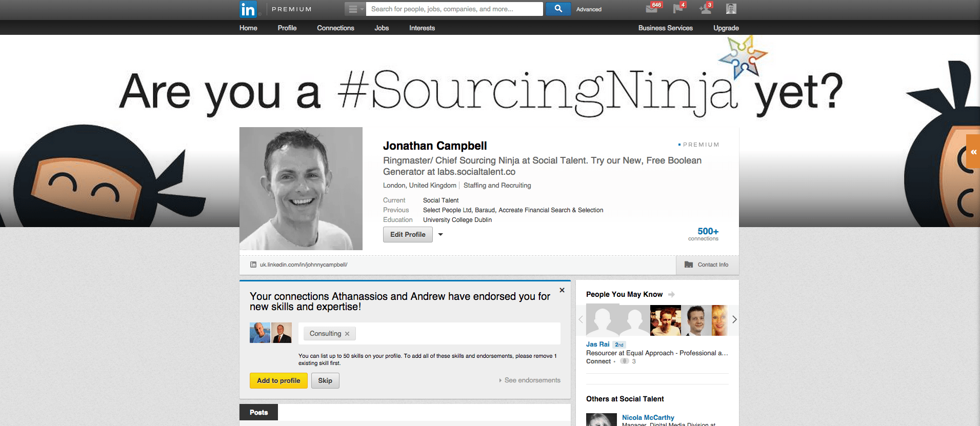
Task: Open the notifications flag icon
Action: [678, 8]
